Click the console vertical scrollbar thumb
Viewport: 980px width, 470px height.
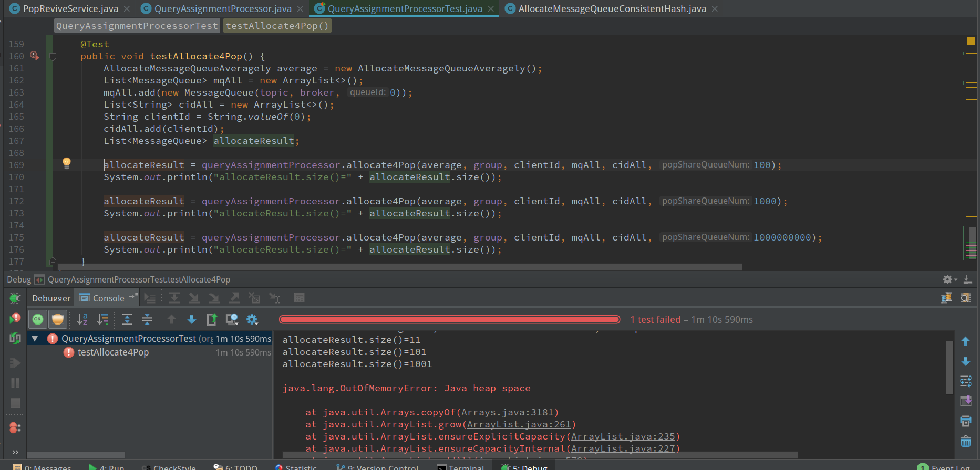pos(950,368)
